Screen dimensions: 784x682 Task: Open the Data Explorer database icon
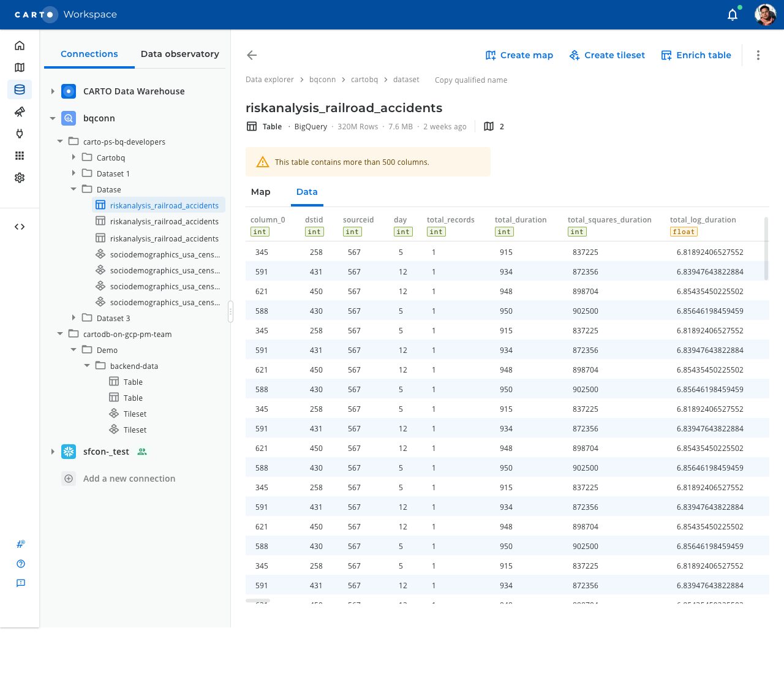click(20, 89)
